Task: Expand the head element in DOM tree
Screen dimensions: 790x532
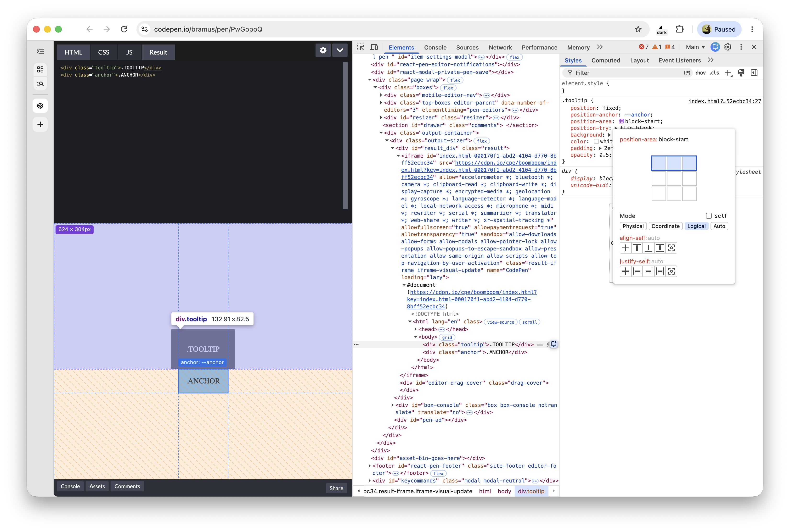Action: (x=416, y=329)
